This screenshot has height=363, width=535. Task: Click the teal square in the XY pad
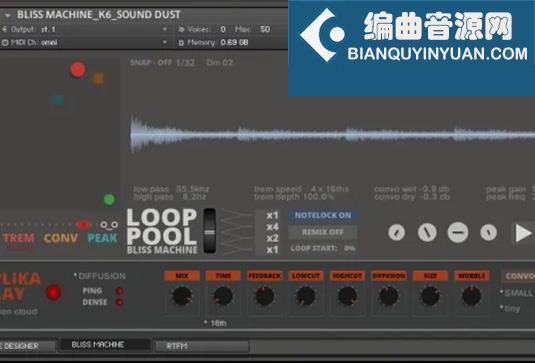[58, 100]
